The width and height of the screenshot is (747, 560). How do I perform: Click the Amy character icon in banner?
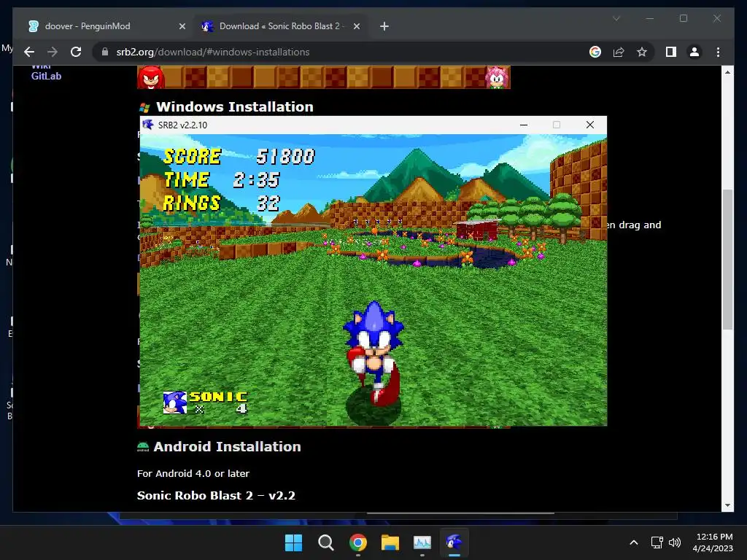(497, 77)
